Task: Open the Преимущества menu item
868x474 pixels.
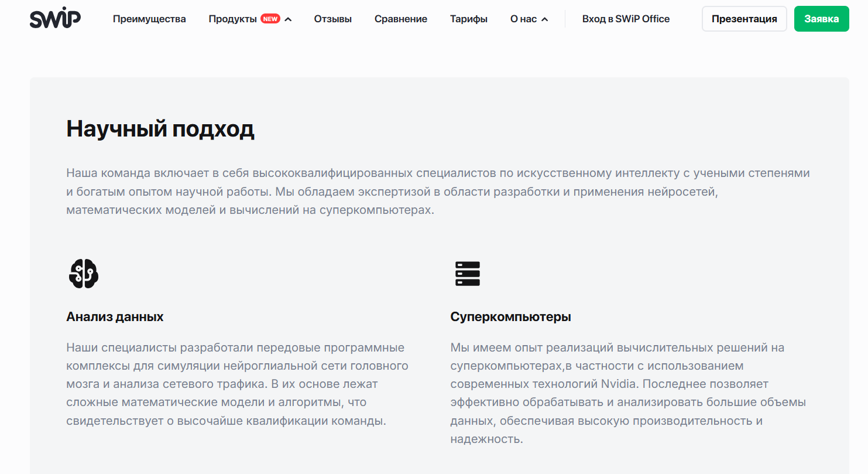Action: [149, 19]
